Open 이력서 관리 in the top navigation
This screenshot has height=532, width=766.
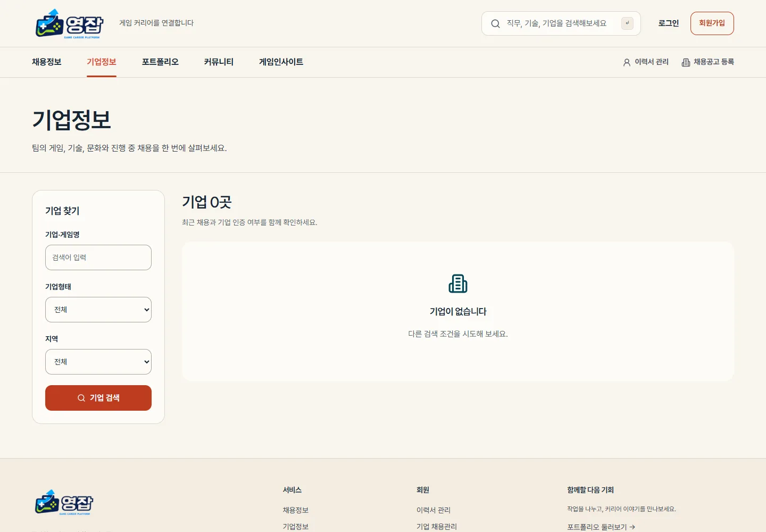coord(646,62)
